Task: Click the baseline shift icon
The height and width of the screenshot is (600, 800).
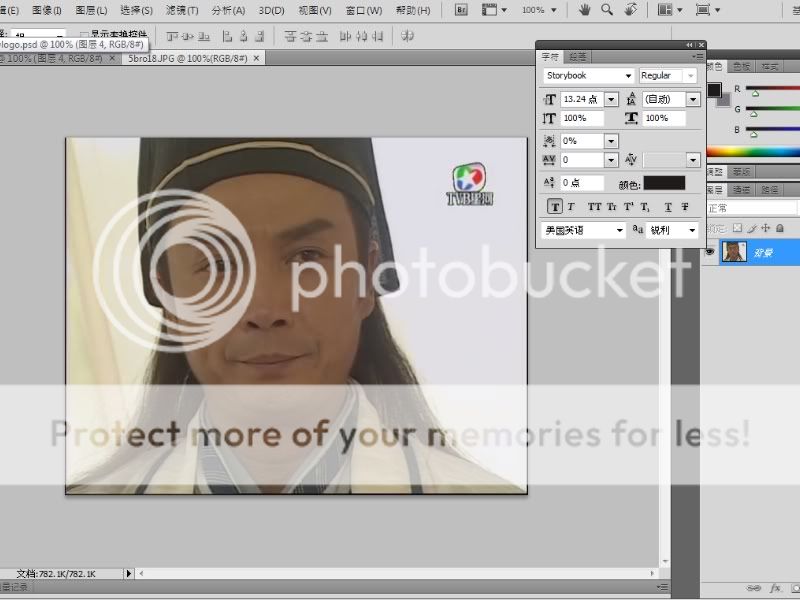Action: click(x=549, y=183)
